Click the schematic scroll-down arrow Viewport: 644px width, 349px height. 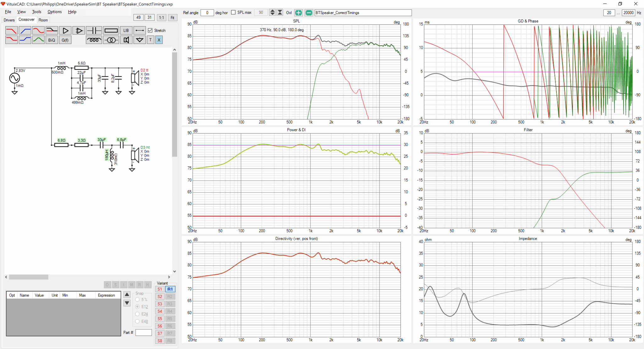pyautogui.click(x=175, y=271)
